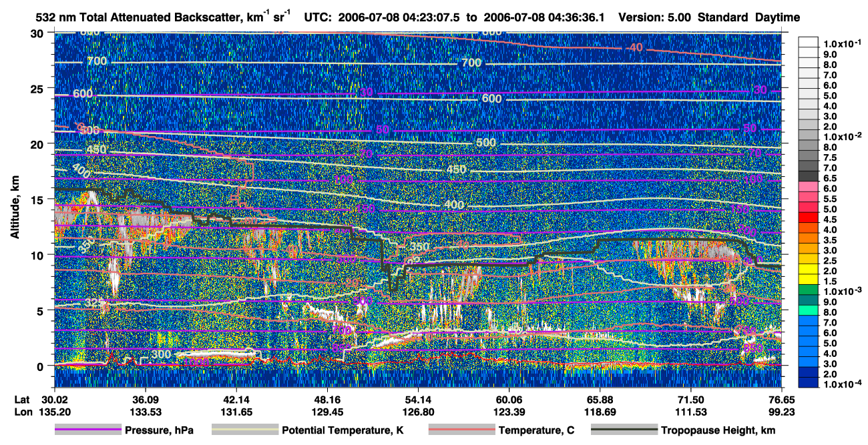Click the longitude value 111.53
The image size is (868, 445).
click(x=690, y=412)
